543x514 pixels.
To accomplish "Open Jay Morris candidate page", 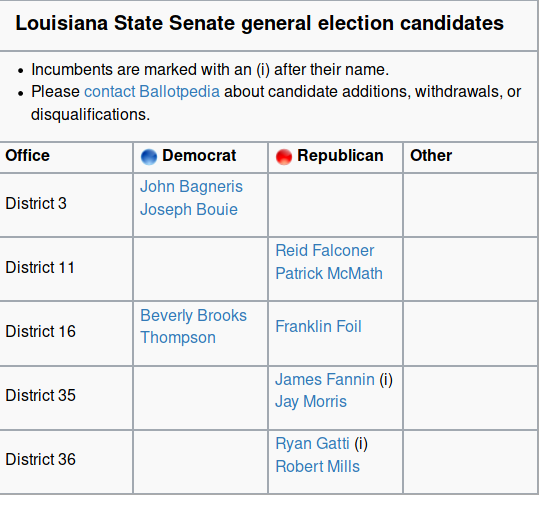I will 311,402.
